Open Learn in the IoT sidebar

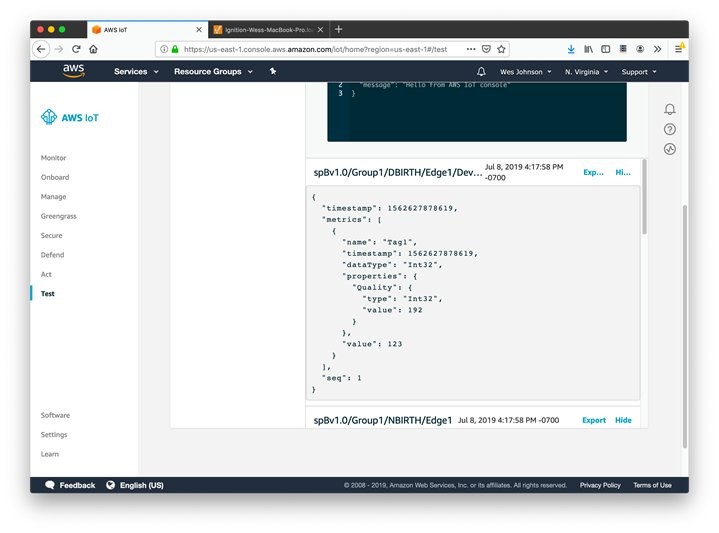tap(50, 454)
